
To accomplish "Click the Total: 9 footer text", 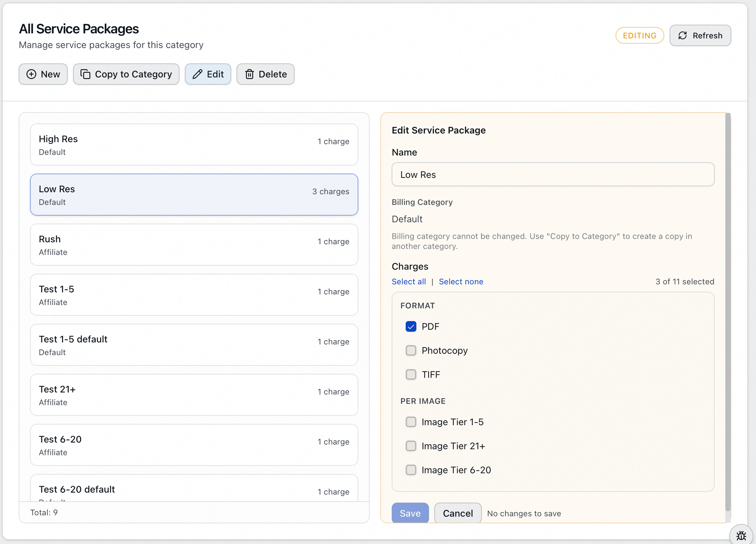I will (44, 513).
